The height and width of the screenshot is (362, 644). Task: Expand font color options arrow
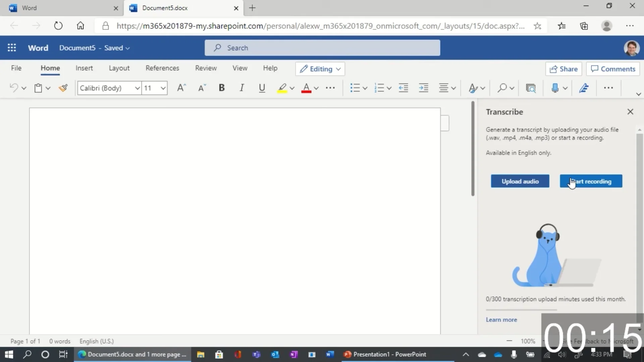(316, 88)
